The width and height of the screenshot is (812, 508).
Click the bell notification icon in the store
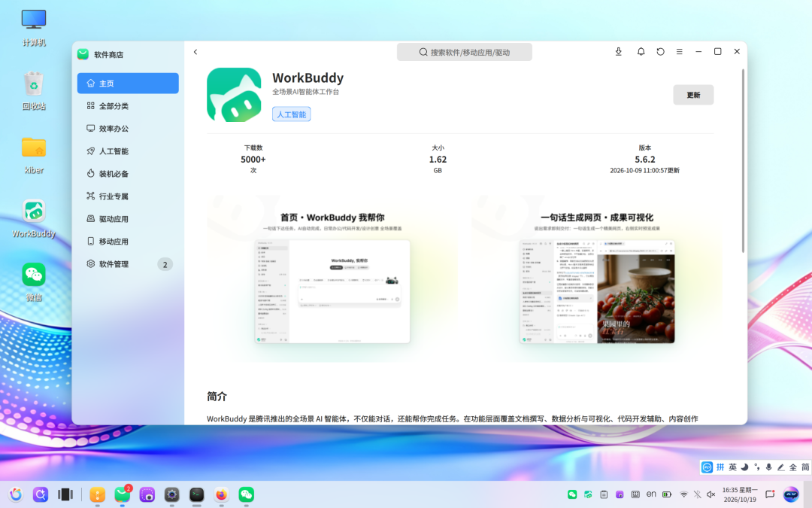coord(641,52)
